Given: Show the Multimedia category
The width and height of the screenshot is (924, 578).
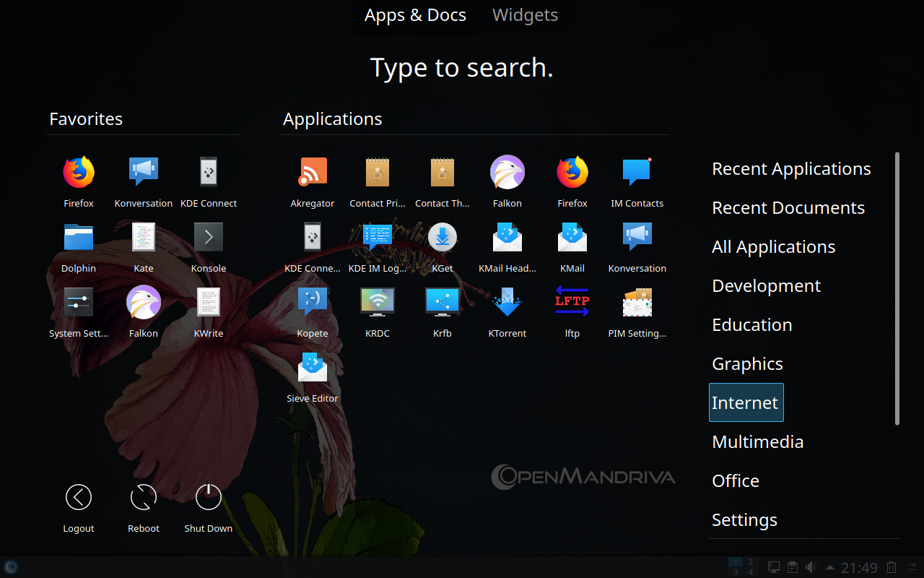Looking at the screenshot, I should (x=757, y=441).
